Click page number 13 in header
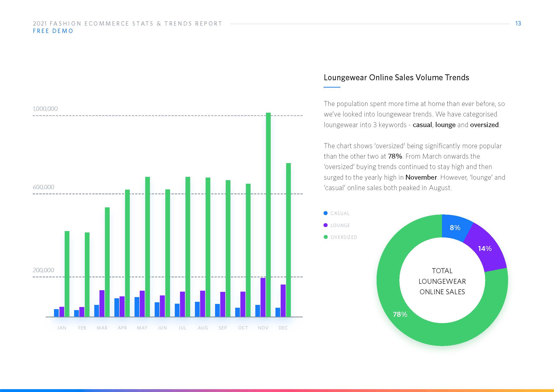Image resolution: width=554 pixels, height=392 pixels. pos(518,23)
